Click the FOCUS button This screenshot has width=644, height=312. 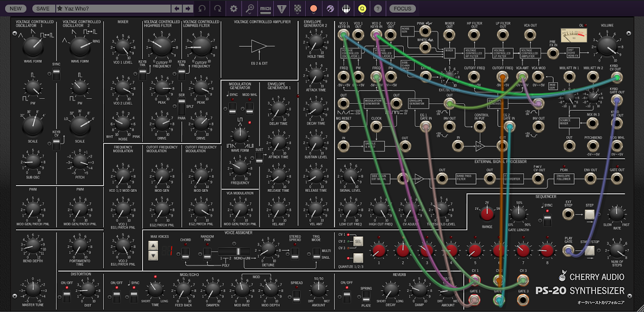point(402,8)
